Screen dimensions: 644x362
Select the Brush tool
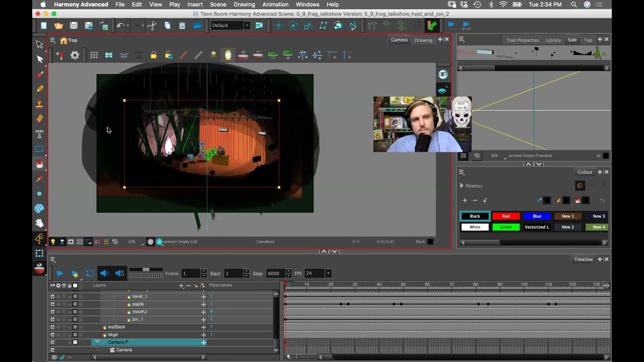click(x=40, y=74)
